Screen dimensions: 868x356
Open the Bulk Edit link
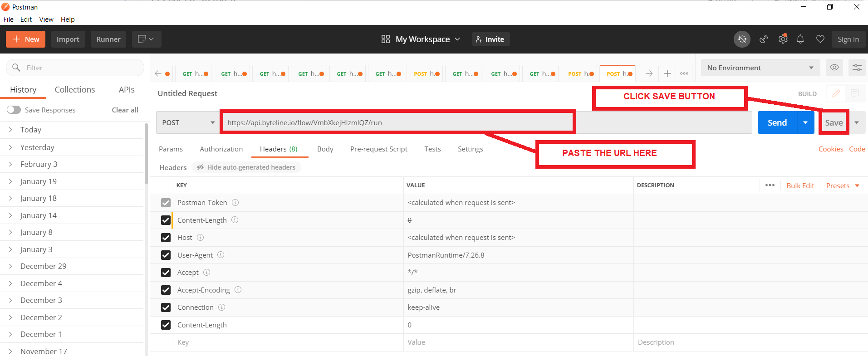click(x=800, y=185)
